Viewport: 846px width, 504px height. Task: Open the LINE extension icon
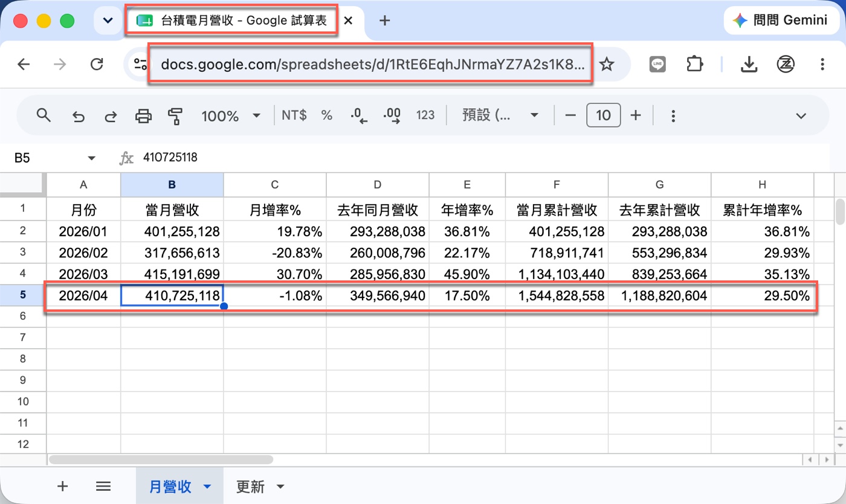coord(657,65)
